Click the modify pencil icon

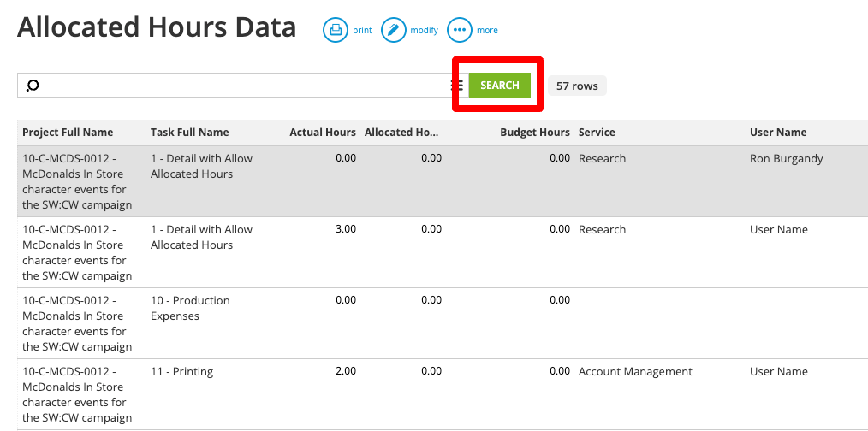[x=394, y=30]
